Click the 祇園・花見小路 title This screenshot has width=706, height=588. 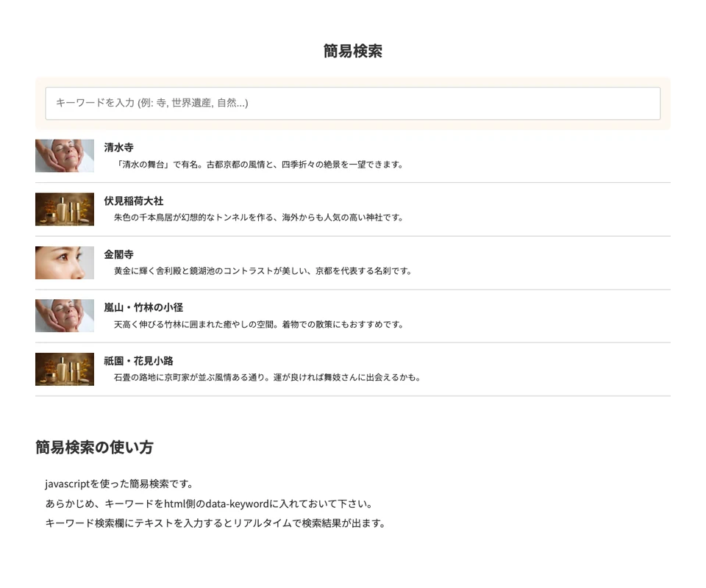click(138, 361)
